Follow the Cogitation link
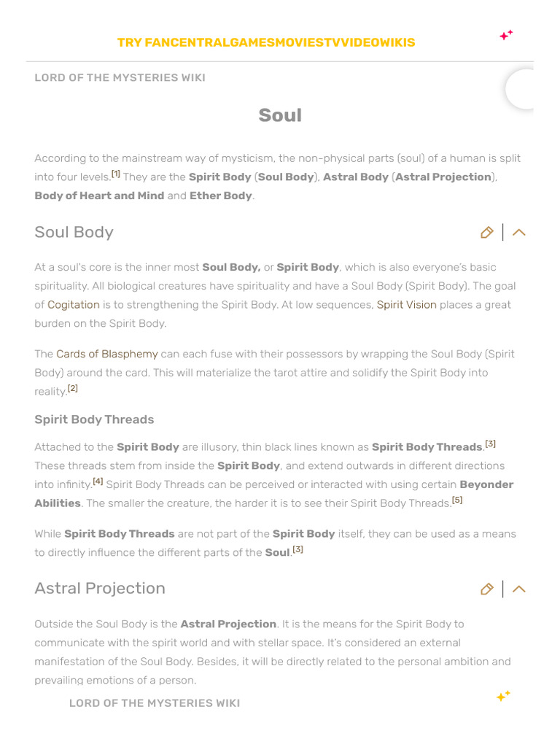 (74, 305)
